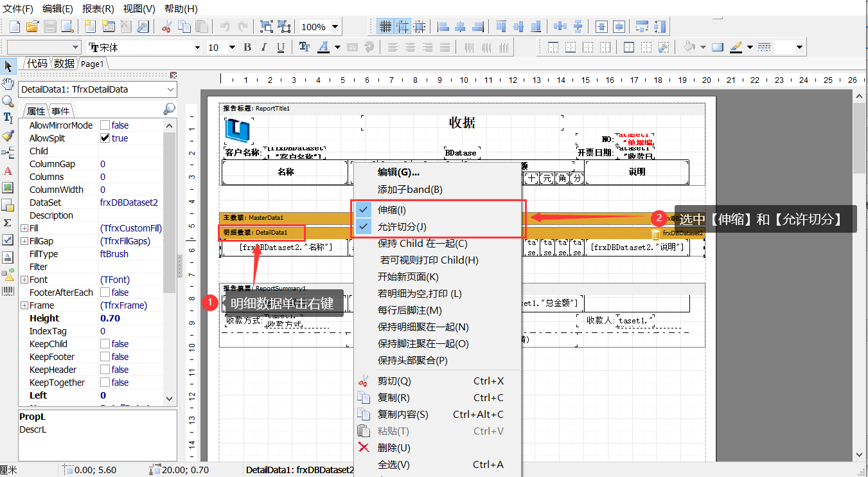Select the Copy Format brush tool
The width and height of the screenshot is (868, 477).
point(8,136)
